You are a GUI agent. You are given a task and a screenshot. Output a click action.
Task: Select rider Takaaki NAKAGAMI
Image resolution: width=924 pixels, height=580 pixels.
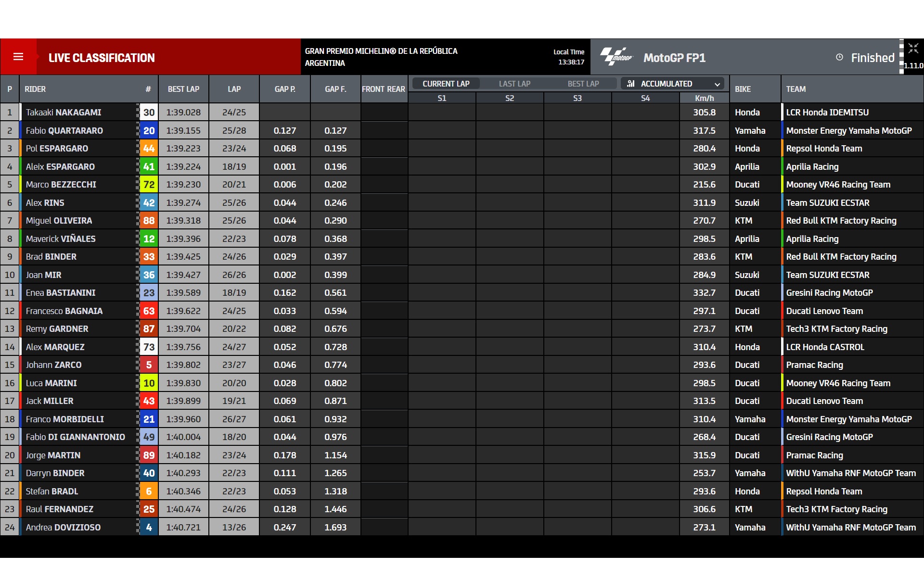tap(64, 112)
